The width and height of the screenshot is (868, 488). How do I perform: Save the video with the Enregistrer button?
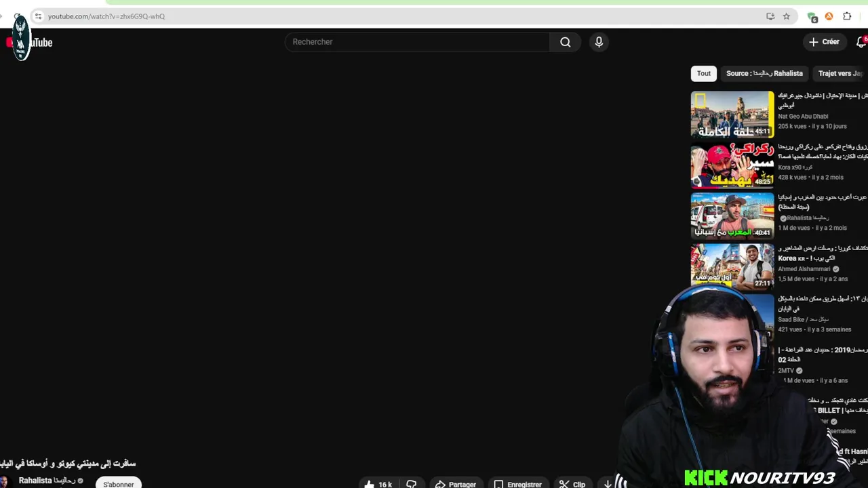point(518,484)
